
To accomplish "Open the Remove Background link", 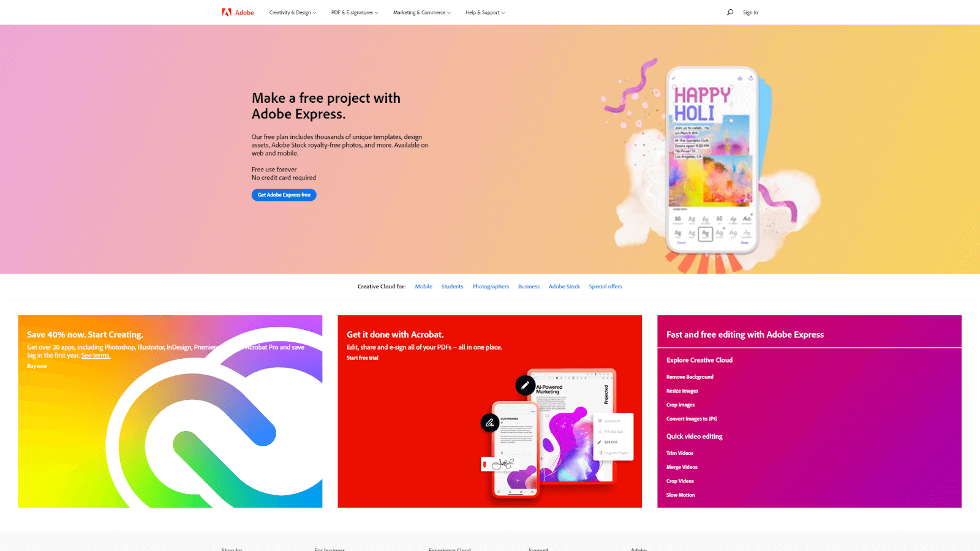I will tap(690, 377).
